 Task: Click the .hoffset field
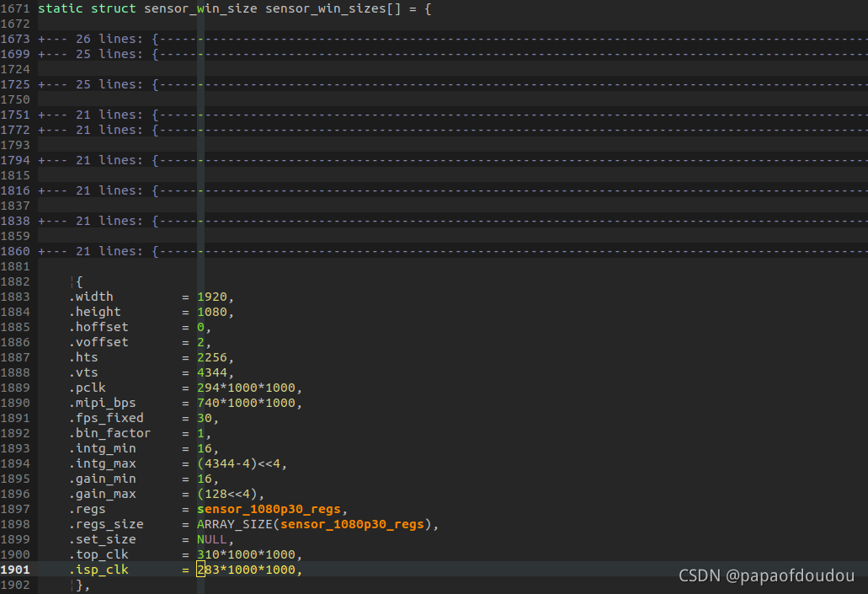99,327
